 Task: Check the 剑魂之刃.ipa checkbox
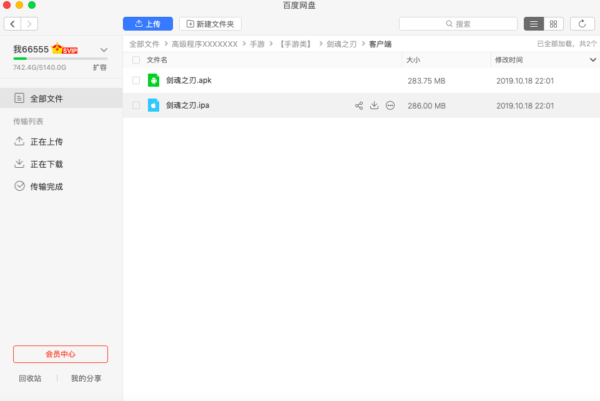(135, 105)
